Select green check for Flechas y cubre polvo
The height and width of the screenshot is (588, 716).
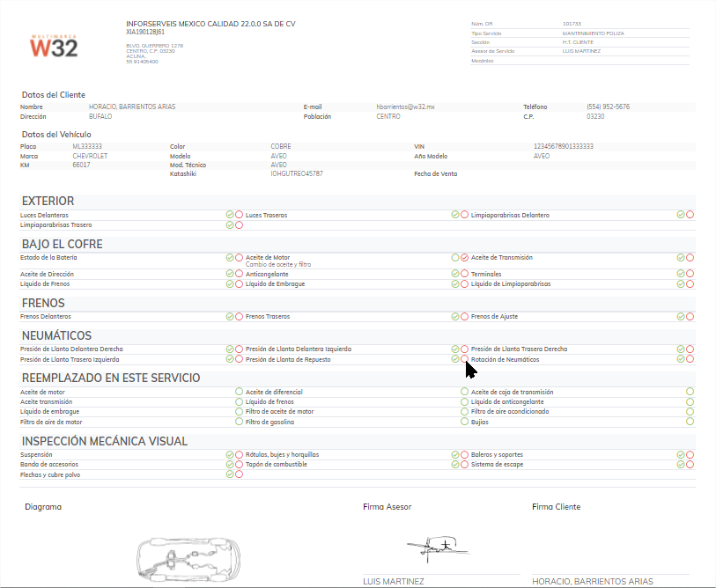pos(230,474)
